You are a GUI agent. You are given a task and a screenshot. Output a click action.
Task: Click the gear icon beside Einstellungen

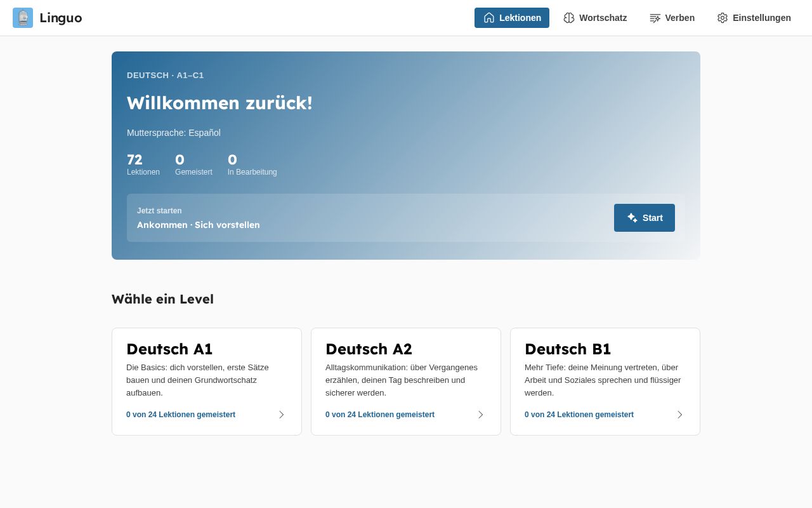723,18
